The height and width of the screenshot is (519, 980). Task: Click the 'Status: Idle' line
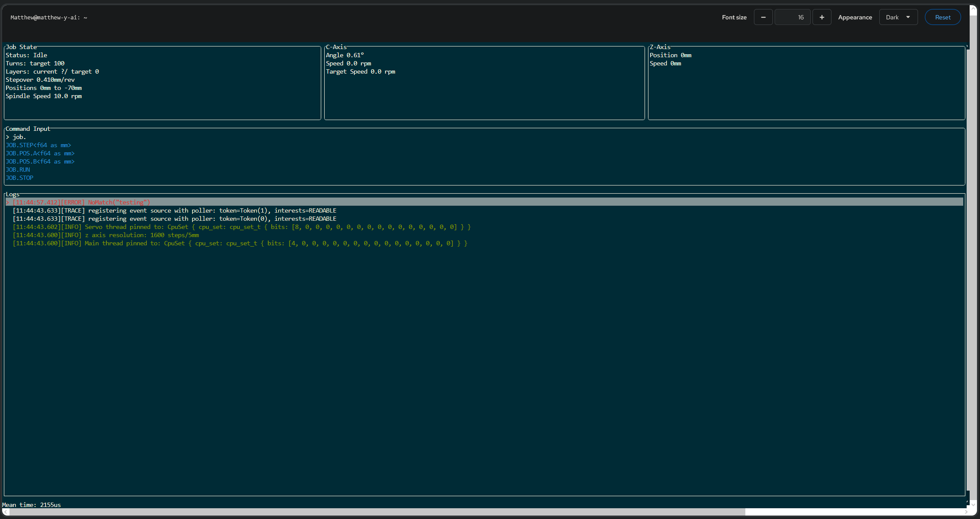[26, 55]
